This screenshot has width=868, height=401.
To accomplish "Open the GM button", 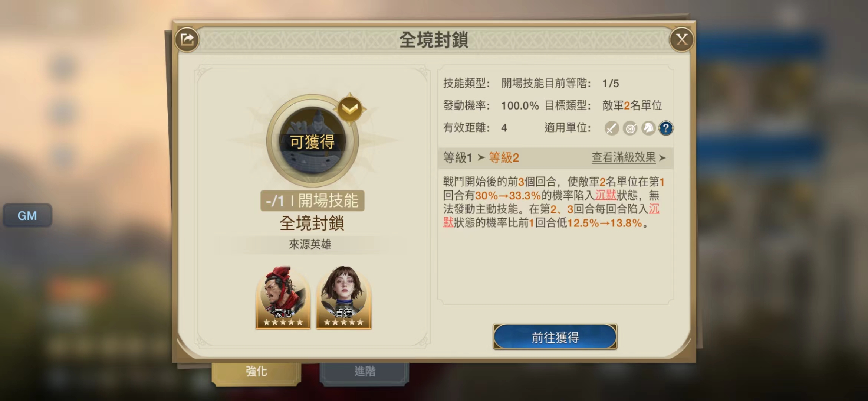I will (27, 215).
